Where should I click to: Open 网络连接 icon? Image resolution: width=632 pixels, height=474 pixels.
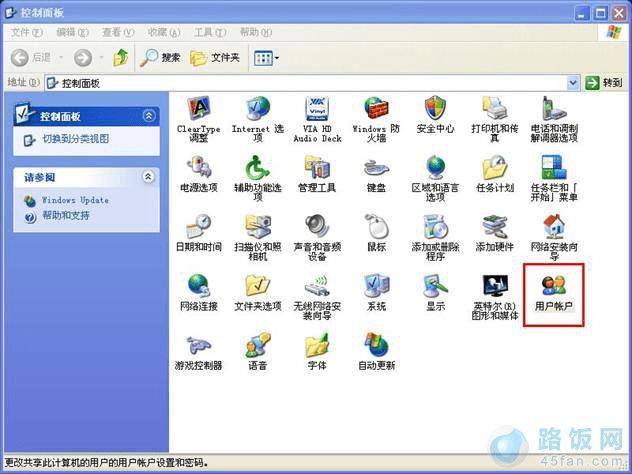coord(199,285)
